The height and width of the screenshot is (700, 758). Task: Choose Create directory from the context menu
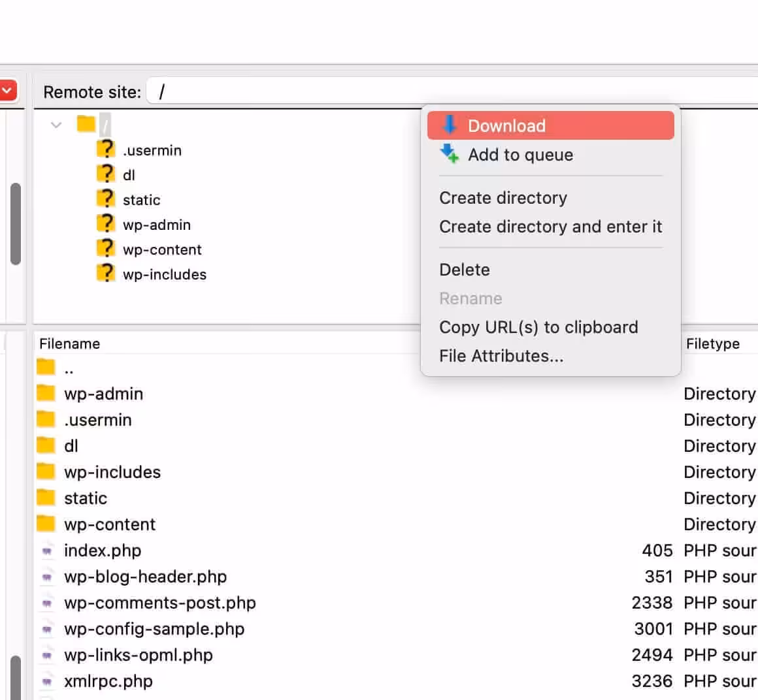503,197
